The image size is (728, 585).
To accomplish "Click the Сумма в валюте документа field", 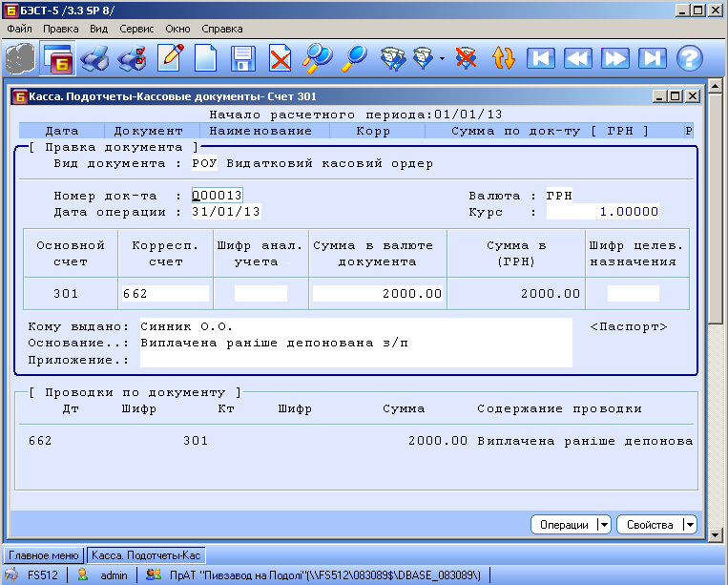I will tap(378, 293).
